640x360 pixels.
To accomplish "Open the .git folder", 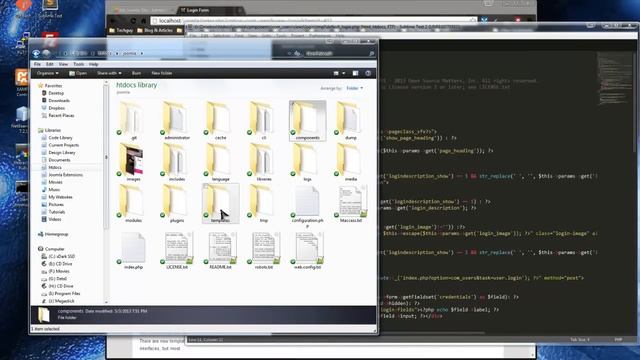I will pyautogui.click(x=132, y=121).
